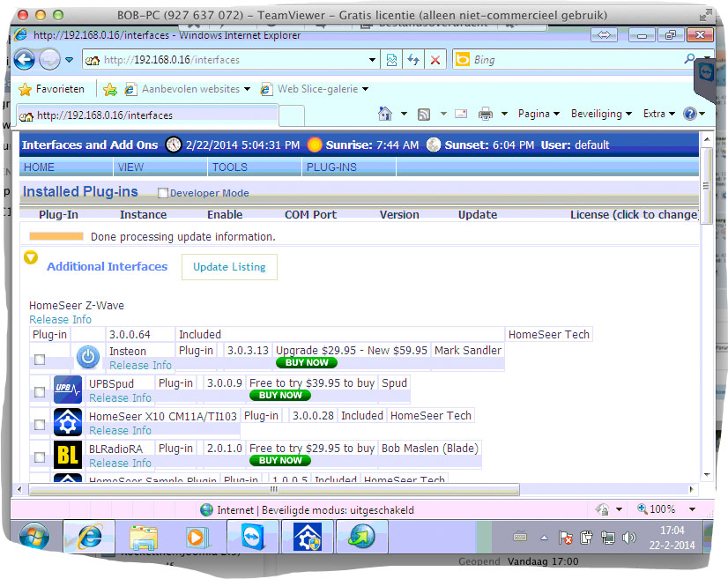Screen dimensions: 728x579
Task: Click the compatibility view icon
Action: coord(391,60)
